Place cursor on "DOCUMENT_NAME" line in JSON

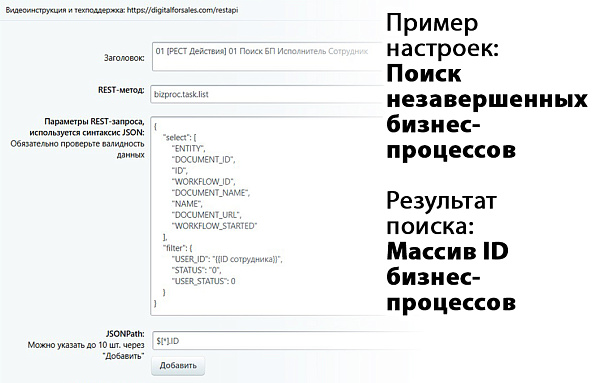[211, 193]
